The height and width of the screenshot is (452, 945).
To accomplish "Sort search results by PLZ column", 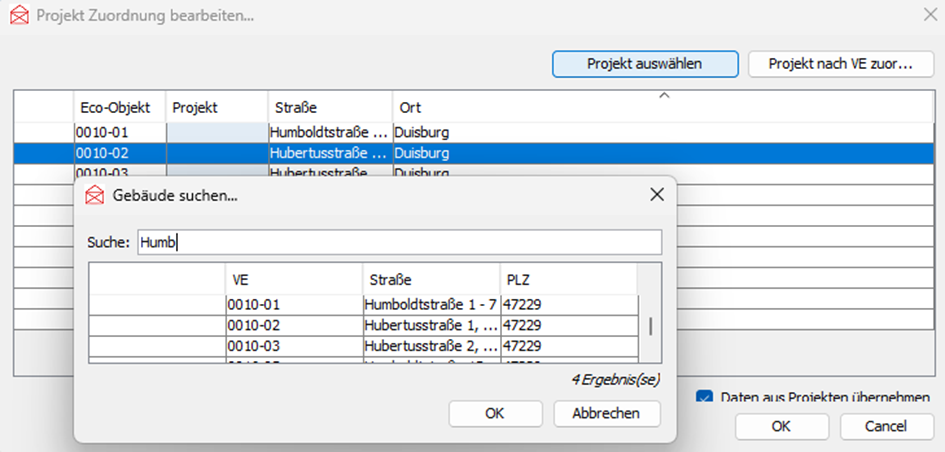I will pyautogui.click(x=567, y=280).
